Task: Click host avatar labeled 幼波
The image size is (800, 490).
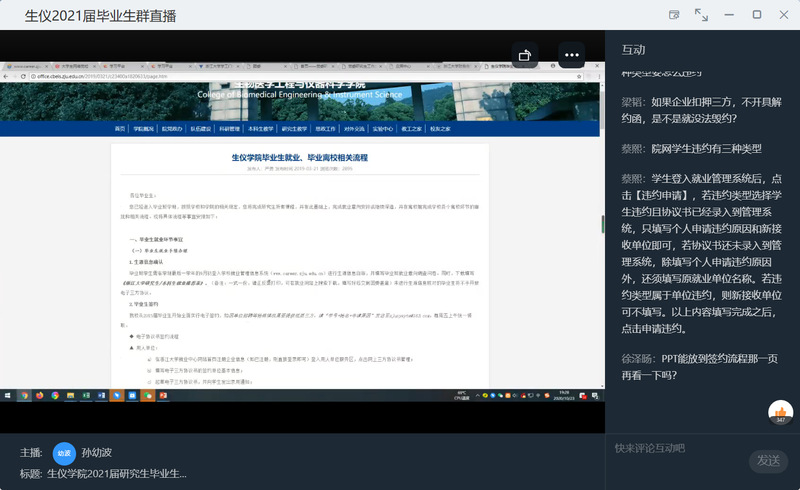Action: pos(64,452)
